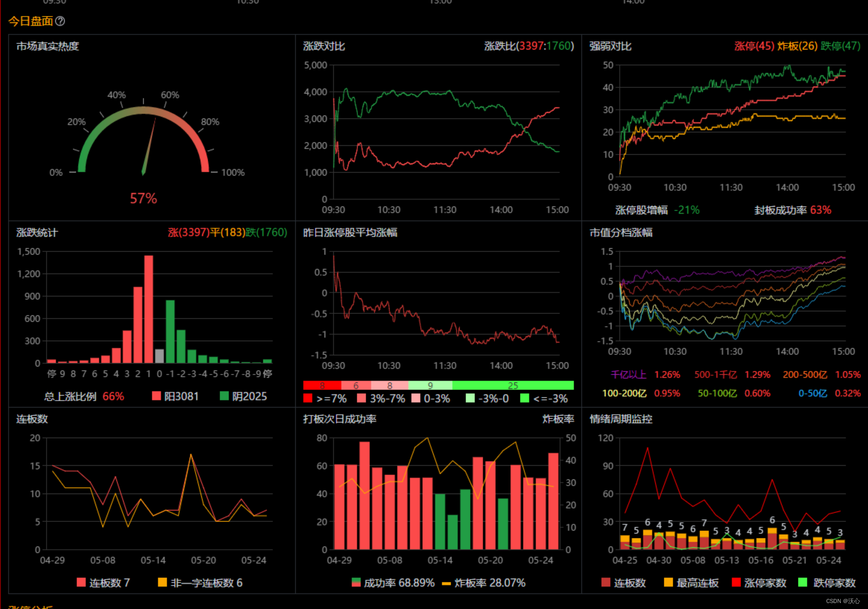
Task: Click the 打板次日成功率 panel title
Action: tap(340, 419)
